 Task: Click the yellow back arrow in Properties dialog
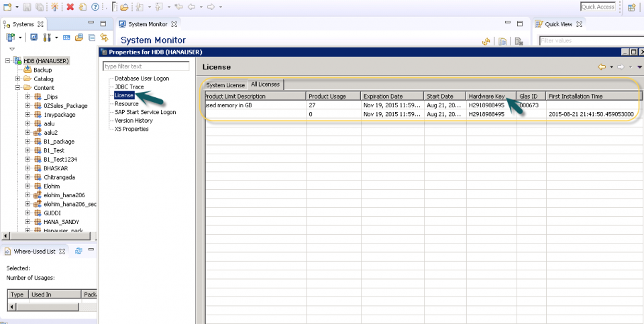(x=602, y=67)
